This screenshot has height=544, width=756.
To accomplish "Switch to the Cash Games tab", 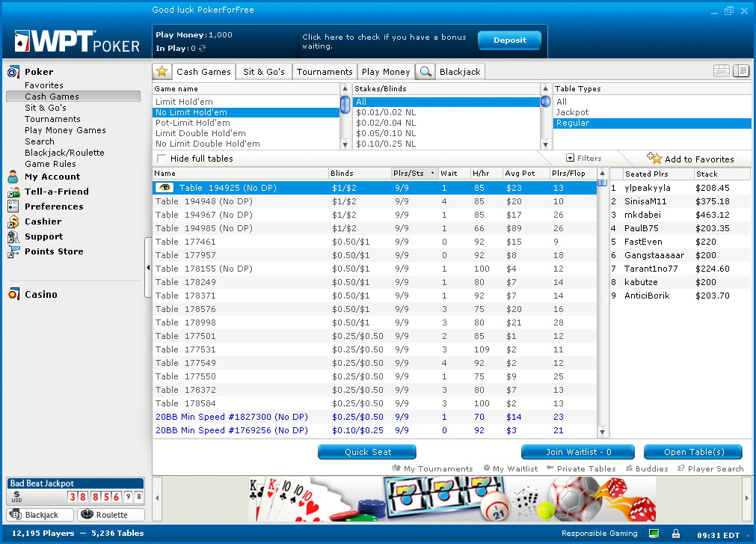I will [203, 72].
